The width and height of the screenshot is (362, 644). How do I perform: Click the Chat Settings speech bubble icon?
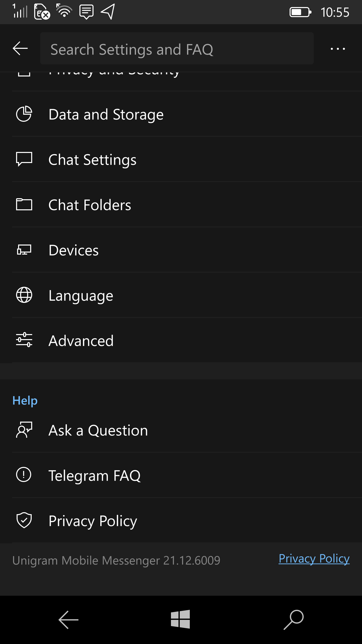24,159
